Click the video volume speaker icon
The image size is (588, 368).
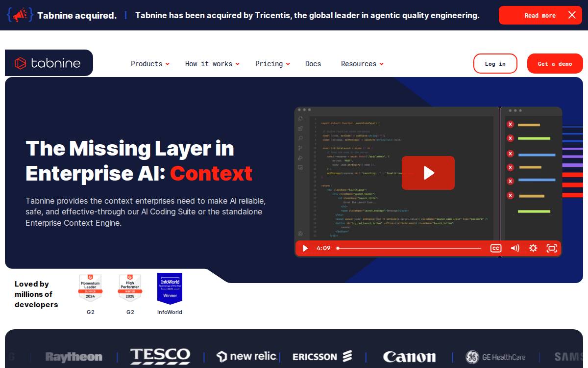tap(515, 248)
